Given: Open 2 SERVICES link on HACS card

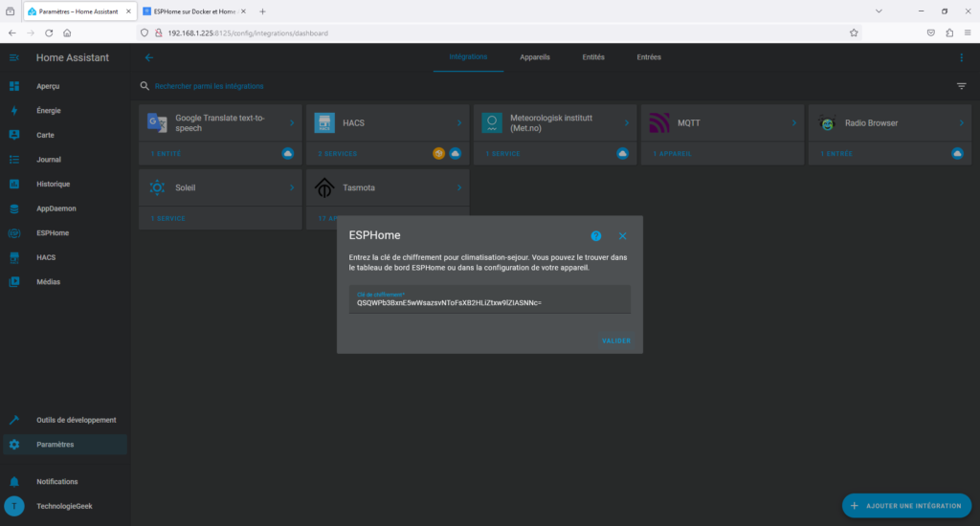Looking at the screenshot, I should [338, 154].
